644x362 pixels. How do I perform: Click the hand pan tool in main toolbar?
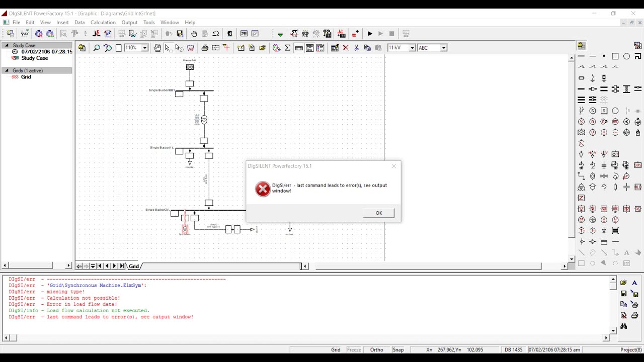coord(194,34)
